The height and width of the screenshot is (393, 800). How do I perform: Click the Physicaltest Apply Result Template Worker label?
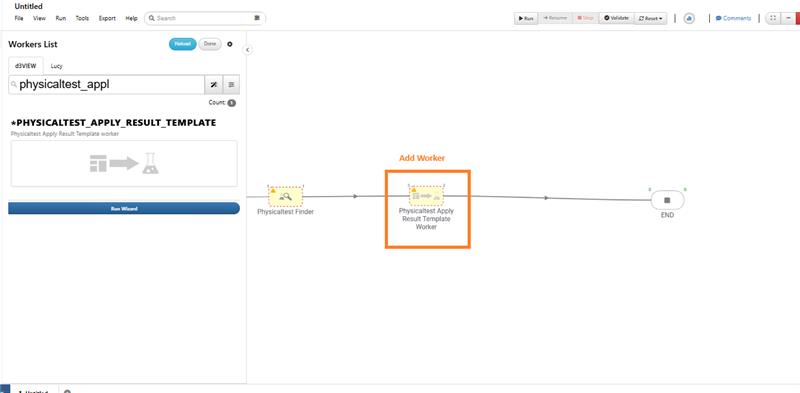point(426,219)
